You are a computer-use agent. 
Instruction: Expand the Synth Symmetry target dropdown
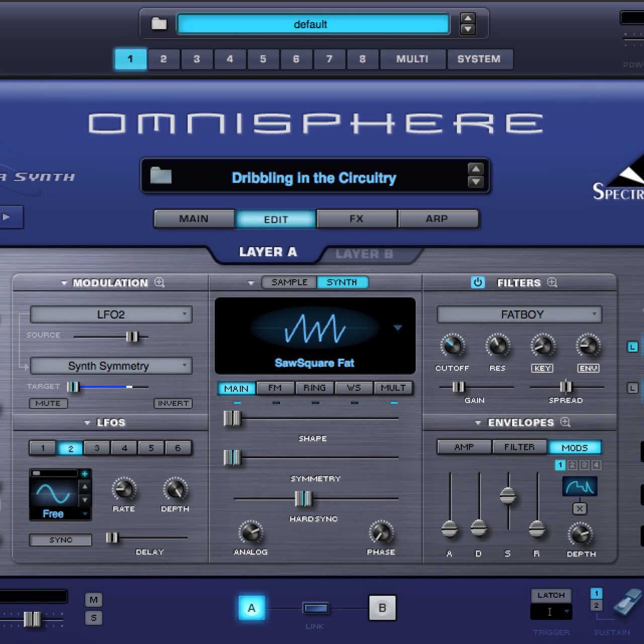tap(111, 366)
